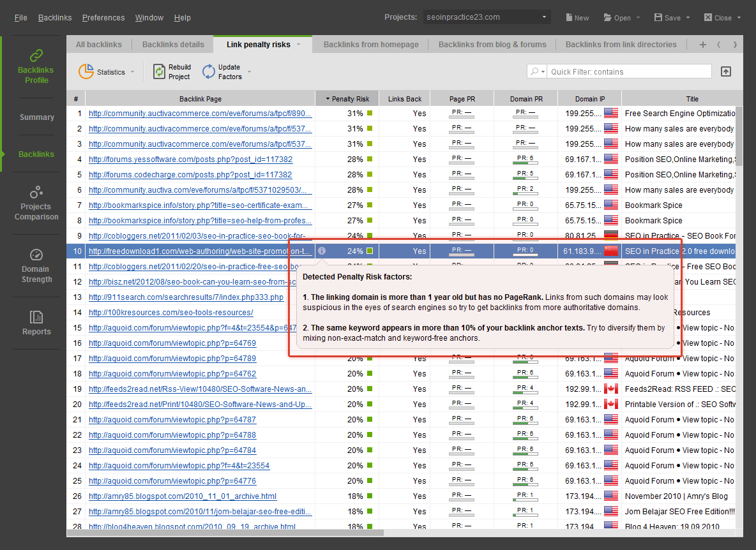Open freedownload1.com backlink in row 10
756x550 pixels.
pos(200,251)
